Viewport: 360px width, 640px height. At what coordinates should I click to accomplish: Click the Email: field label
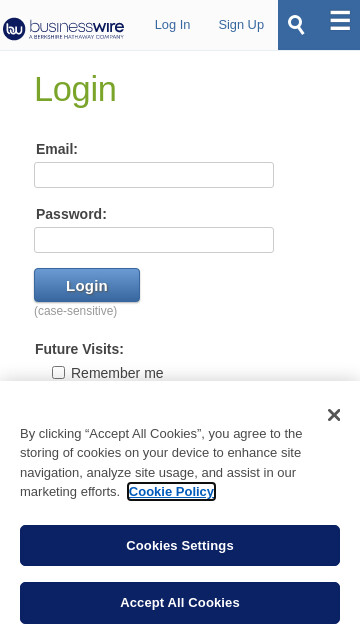(57, 149)
